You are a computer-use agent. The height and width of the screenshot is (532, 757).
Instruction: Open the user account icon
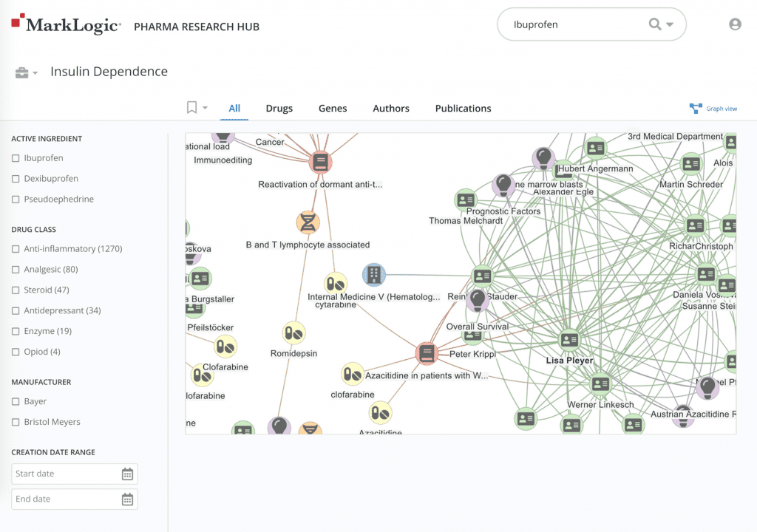[x=735, y=24]
